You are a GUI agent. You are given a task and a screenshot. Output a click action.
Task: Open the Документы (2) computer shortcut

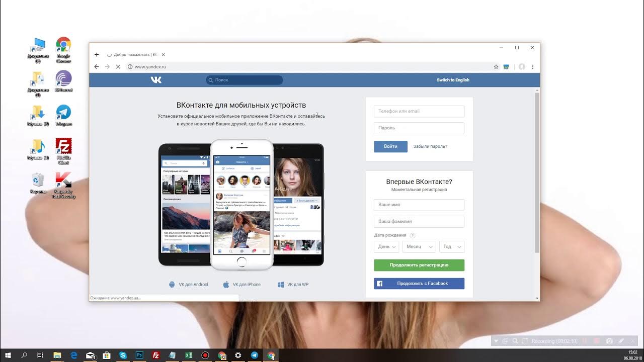38,50
